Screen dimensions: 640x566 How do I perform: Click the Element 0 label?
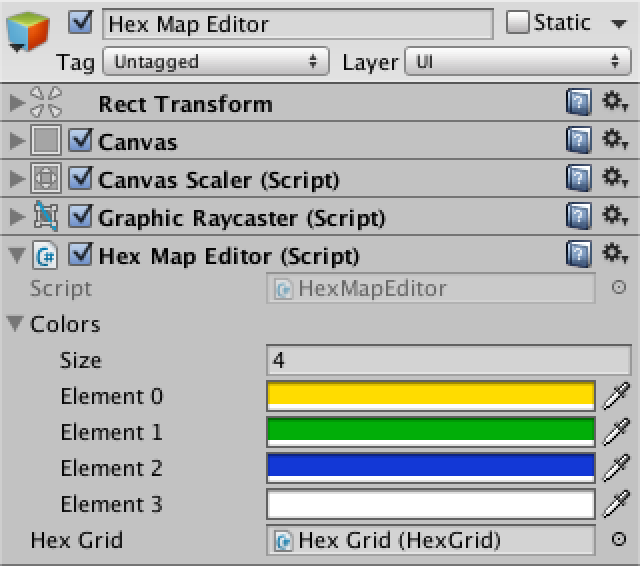coord(112,396)
